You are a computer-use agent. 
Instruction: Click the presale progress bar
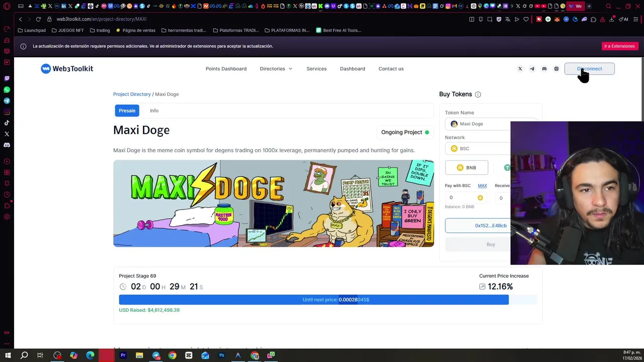(x=328, y=300)
